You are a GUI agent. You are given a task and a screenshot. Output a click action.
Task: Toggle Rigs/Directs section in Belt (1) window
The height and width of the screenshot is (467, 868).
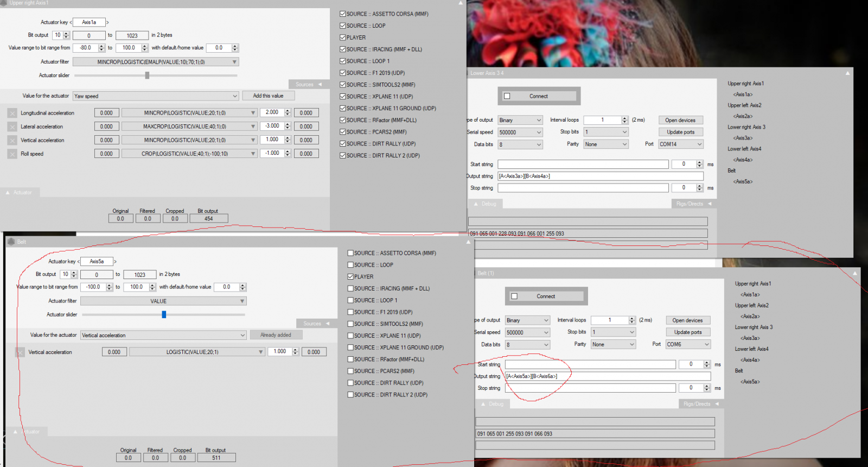700,404
